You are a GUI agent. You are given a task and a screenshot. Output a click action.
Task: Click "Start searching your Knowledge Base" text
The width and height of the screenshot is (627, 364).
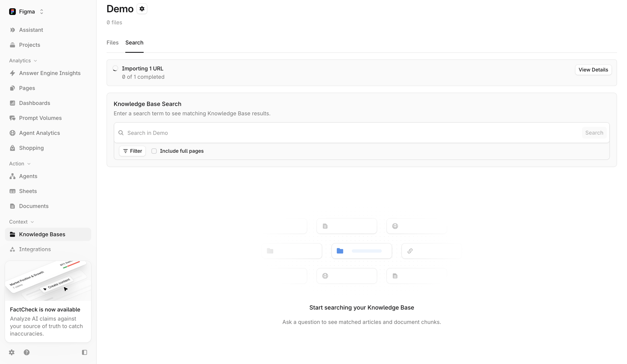pyautogui.click(x=362, y=308)
